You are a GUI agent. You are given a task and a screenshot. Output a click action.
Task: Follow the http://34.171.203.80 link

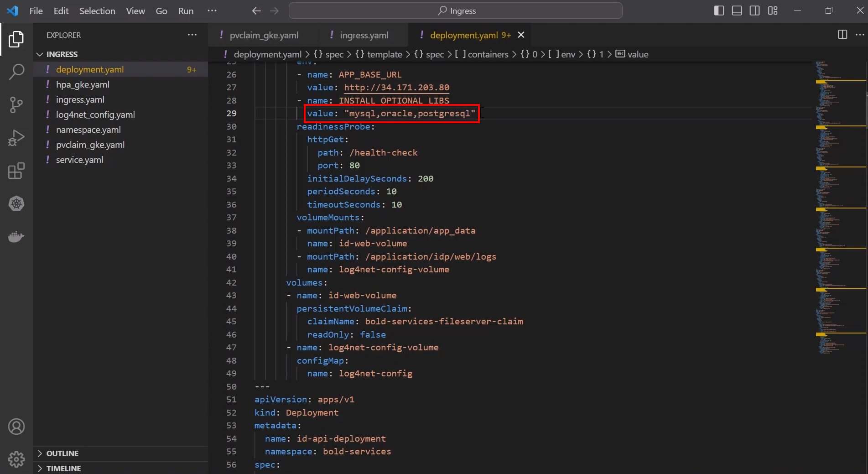coord(396,87)
